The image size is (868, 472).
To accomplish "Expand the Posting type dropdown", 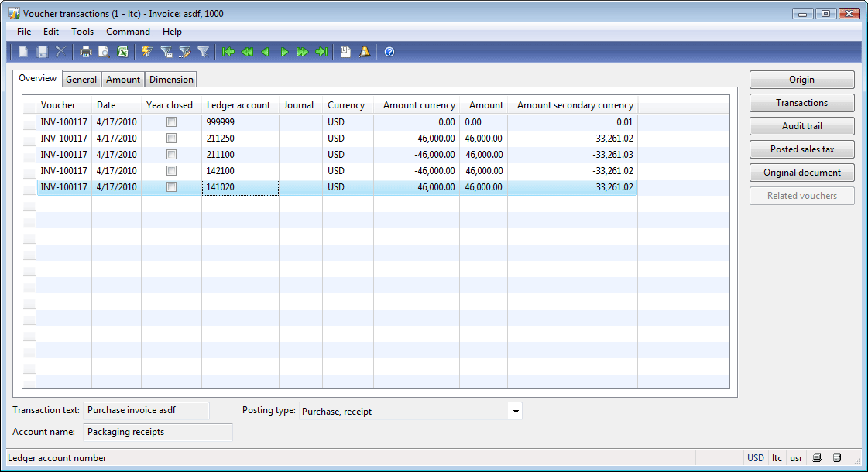I will 516,411.
